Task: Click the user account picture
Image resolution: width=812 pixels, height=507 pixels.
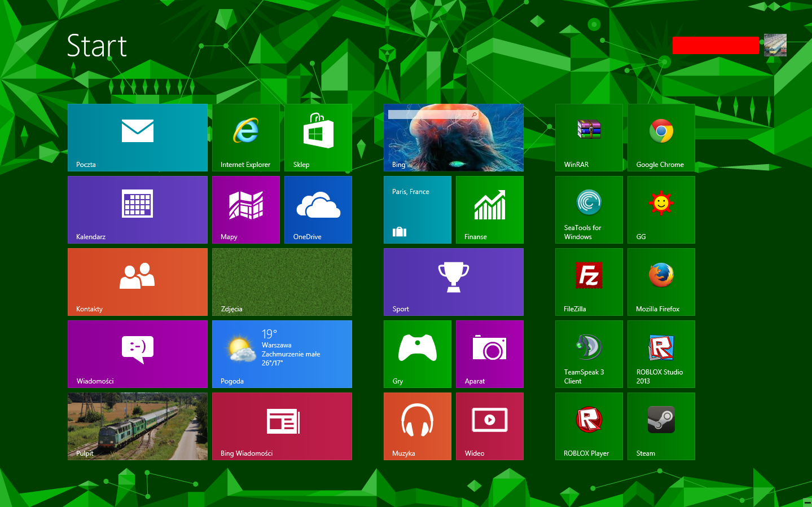Action: point(775,45)
